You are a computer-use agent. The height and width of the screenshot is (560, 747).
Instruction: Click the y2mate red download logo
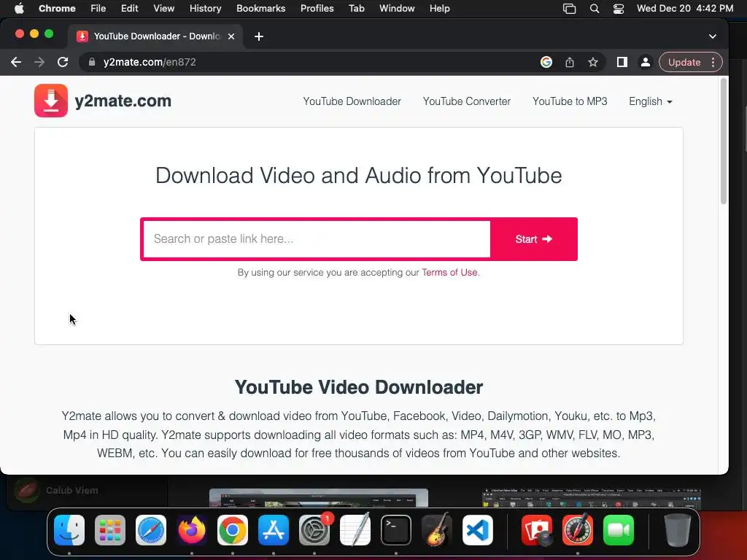click(51, 101)
